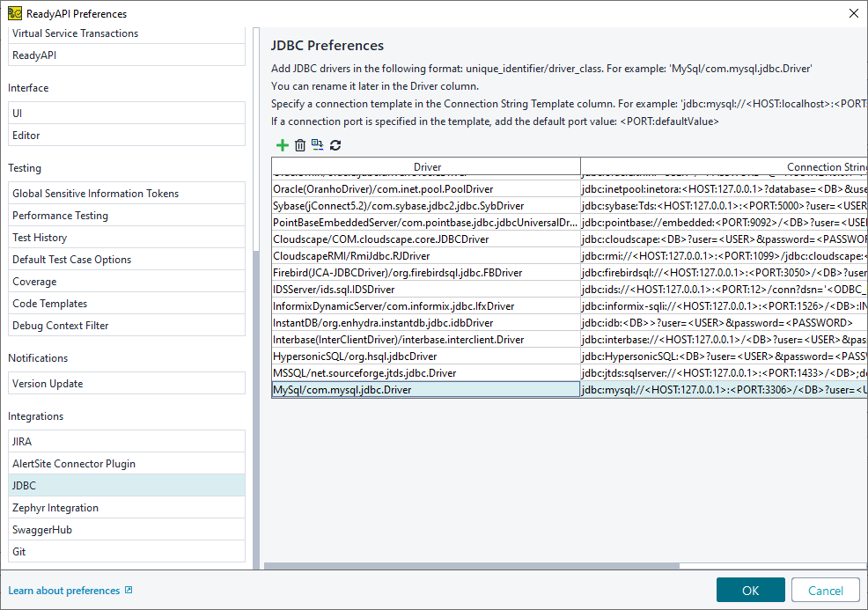Click the import drivers icon
The image size is (868, 610).
317,145
